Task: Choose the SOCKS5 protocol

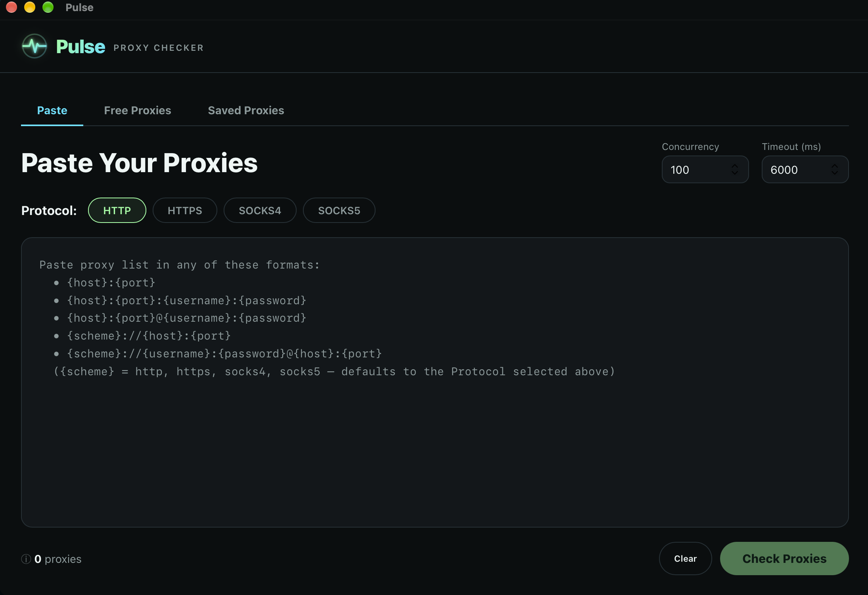Action: point(339,210)
